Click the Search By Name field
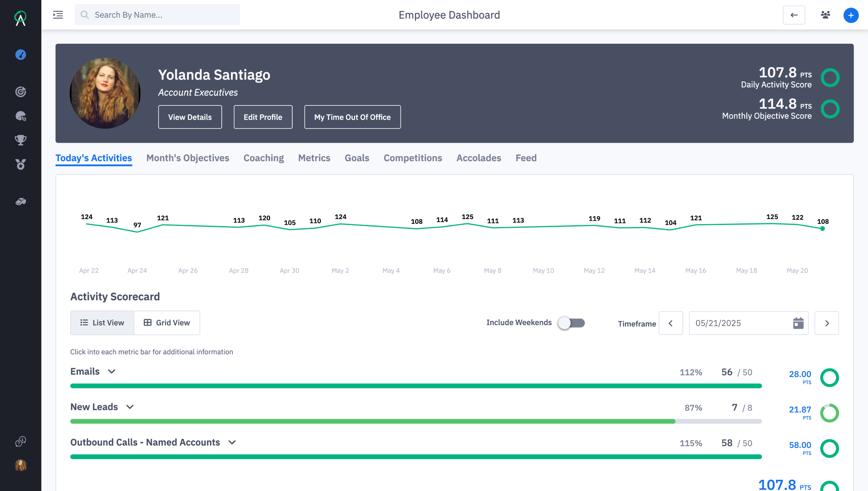The width and height of the screenshot is (868, 491). click(157, 15)
